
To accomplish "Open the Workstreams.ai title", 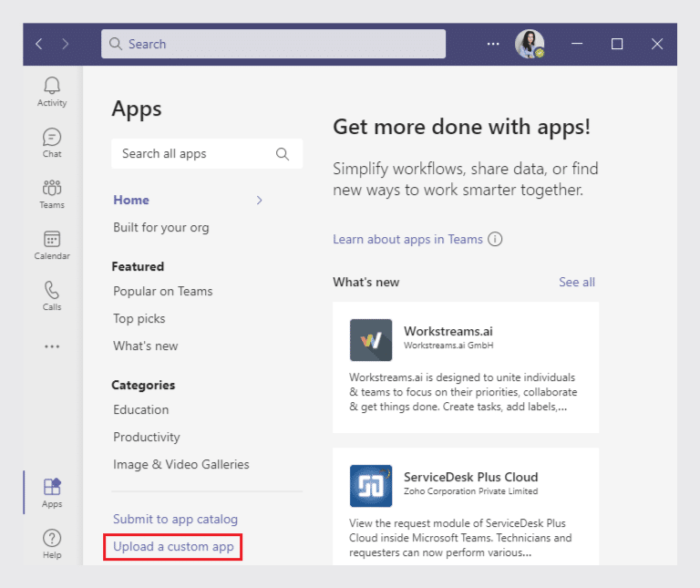I will pos(448,331).
